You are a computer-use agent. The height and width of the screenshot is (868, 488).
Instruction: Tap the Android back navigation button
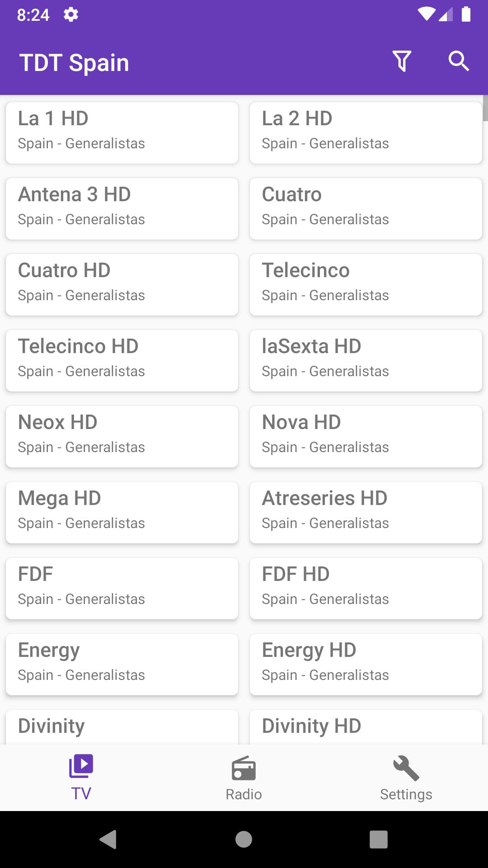(x=108, y=840)
